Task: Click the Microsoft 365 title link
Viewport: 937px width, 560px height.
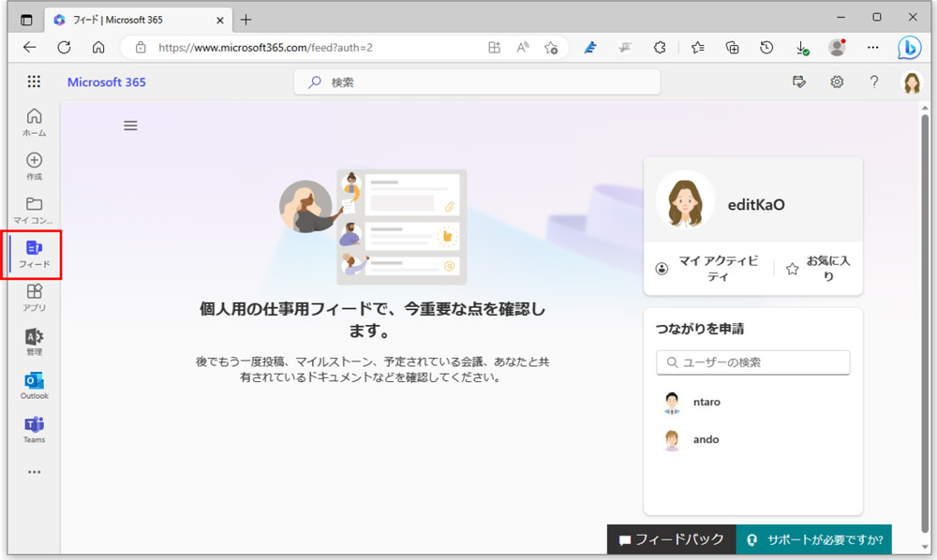Action: click(107, 82)
